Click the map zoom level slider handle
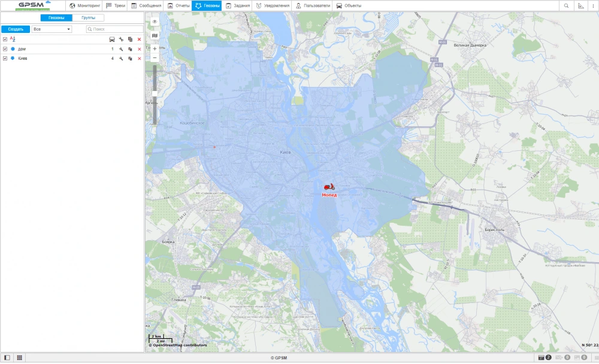The image size is (599, 364). tap(155, 93)
